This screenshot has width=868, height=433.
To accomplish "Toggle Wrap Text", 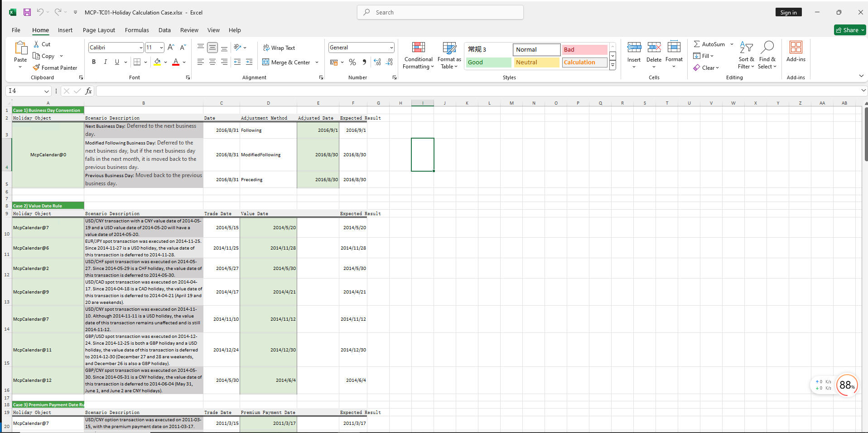I will click(279, 48).
